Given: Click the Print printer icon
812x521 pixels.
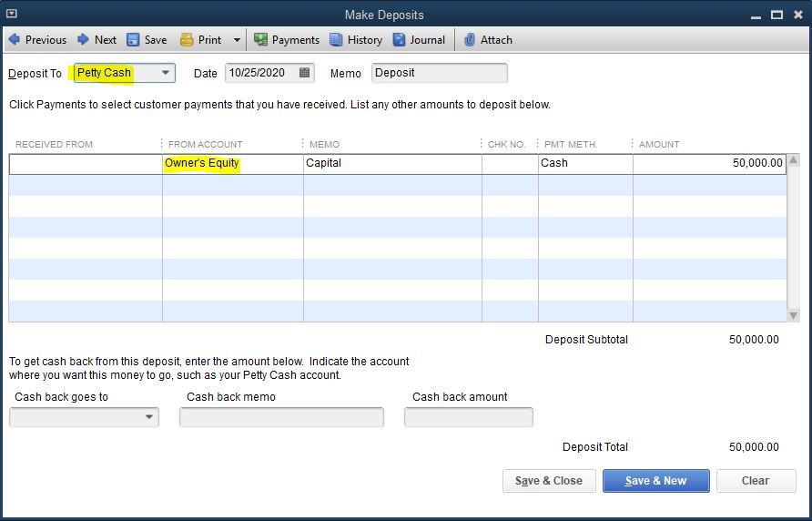Looking at the screenshot, I should point(187,40).
